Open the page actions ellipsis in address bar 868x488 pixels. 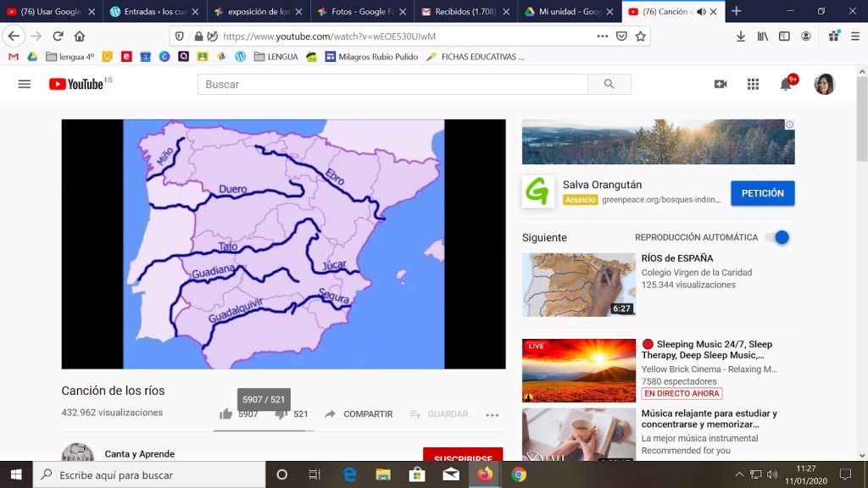coord(602,36)
